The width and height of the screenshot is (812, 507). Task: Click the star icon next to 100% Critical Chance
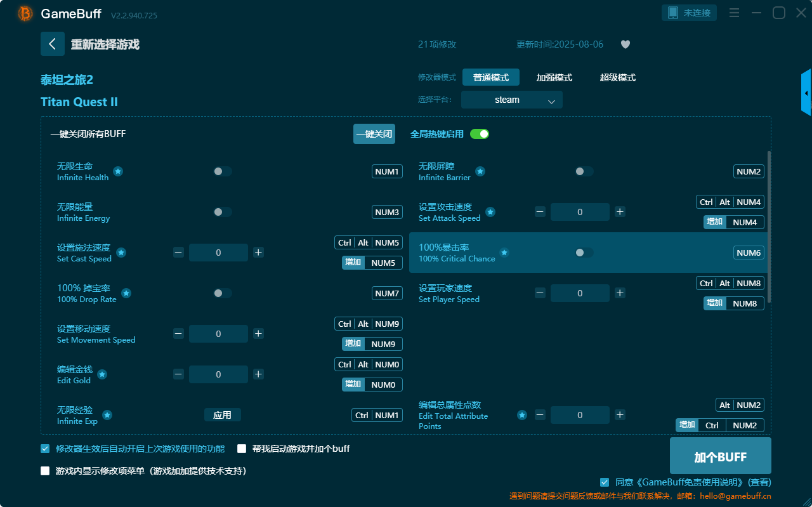point(504,253)
